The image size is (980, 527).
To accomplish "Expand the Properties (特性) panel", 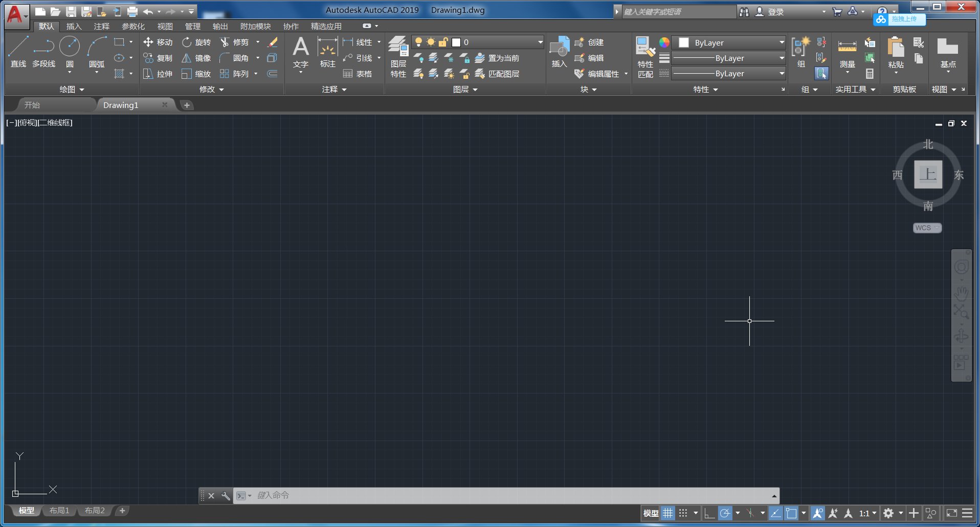I will [705, 89].
